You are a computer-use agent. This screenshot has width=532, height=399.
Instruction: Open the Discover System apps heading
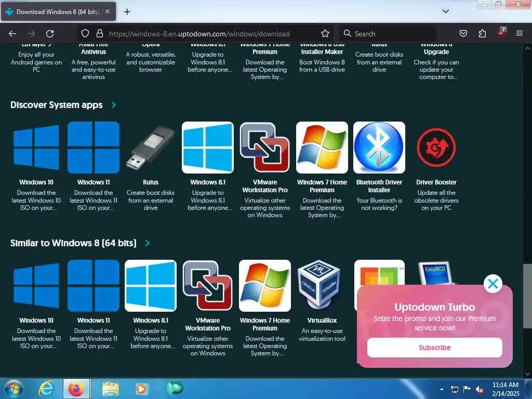[x=56, y=105]
